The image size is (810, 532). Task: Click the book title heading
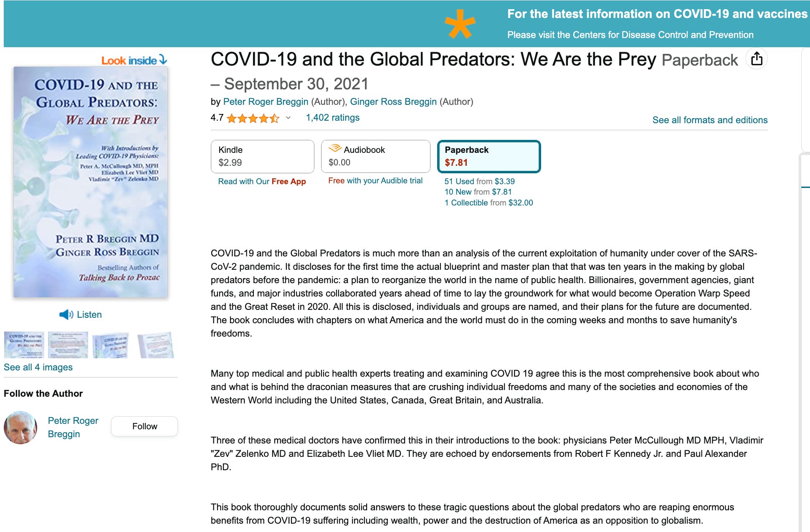tap(433, 59)
